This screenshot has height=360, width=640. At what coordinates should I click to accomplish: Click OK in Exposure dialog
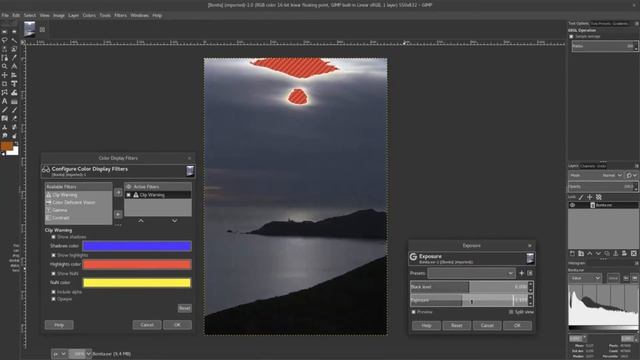[x=517, y=325]
